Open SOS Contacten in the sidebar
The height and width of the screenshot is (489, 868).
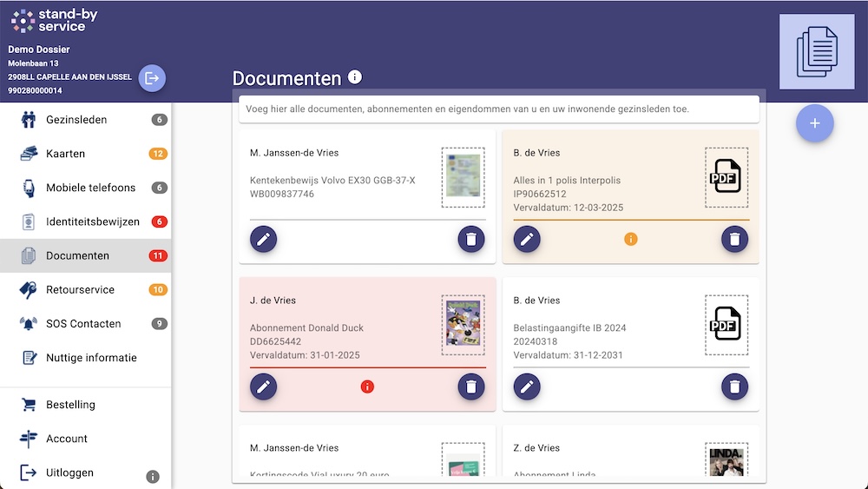tap(86, 323)
